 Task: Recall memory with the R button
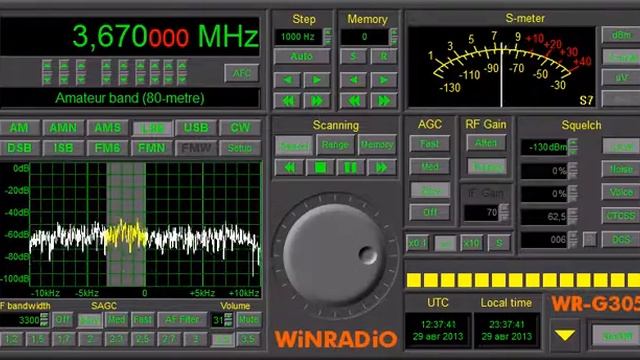(x=383, y=56)
